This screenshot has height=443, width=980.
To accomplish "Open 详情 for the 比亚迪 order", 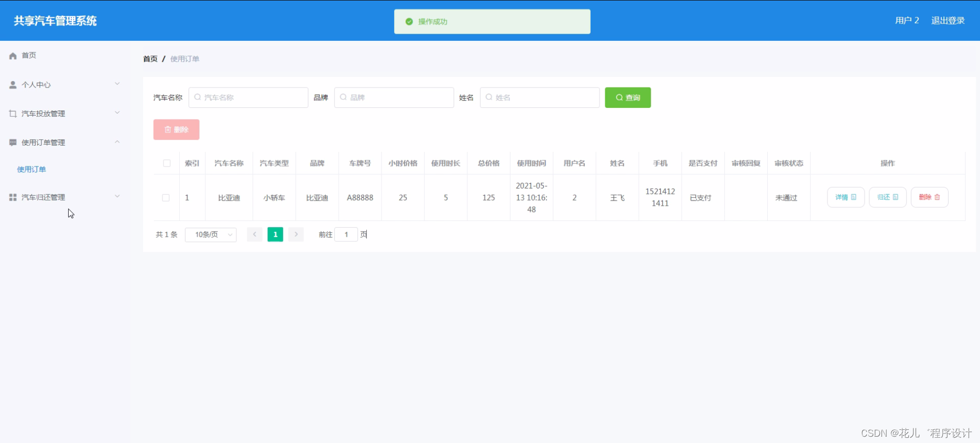I will point(846,197).
